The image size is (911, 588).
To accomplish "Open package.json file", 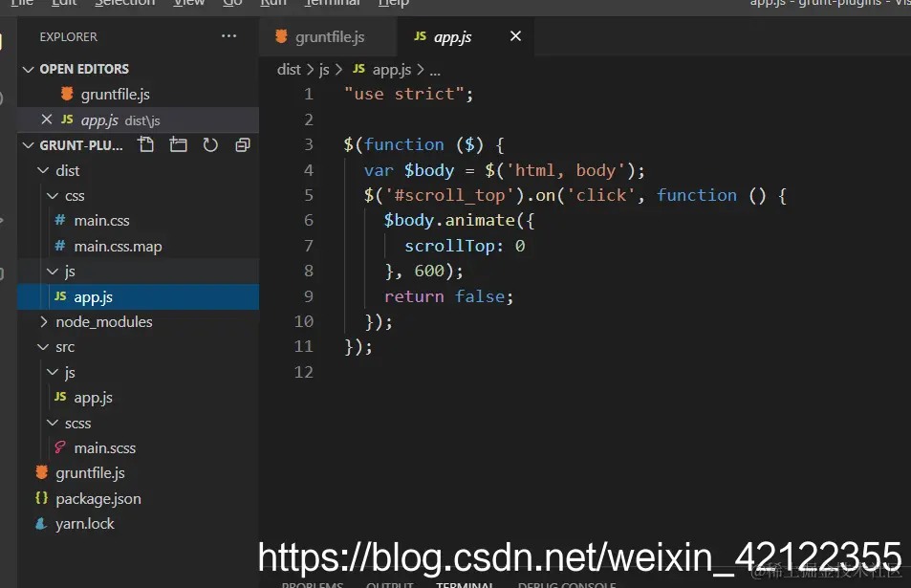I will coord(138,498).
